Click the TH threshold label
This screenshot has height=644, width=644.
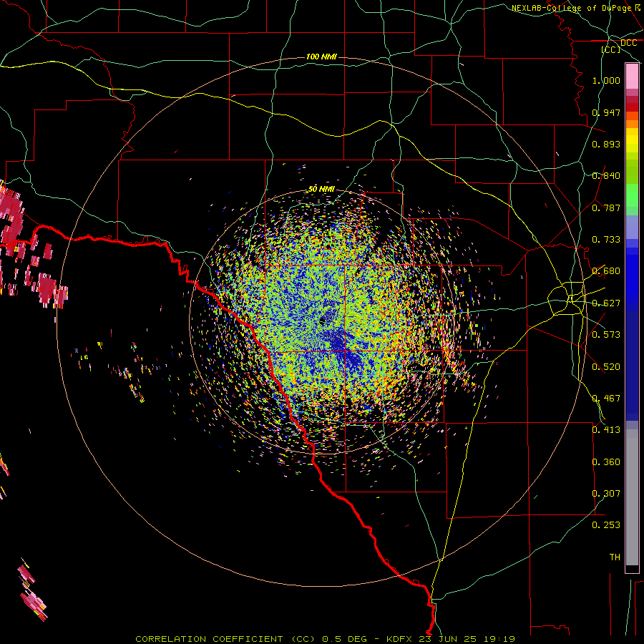615,557
